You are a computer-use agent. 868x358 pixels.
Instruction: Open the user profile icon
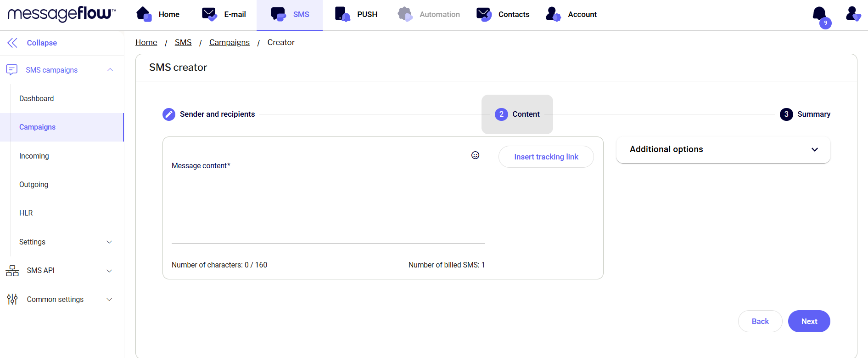(853, 14)
